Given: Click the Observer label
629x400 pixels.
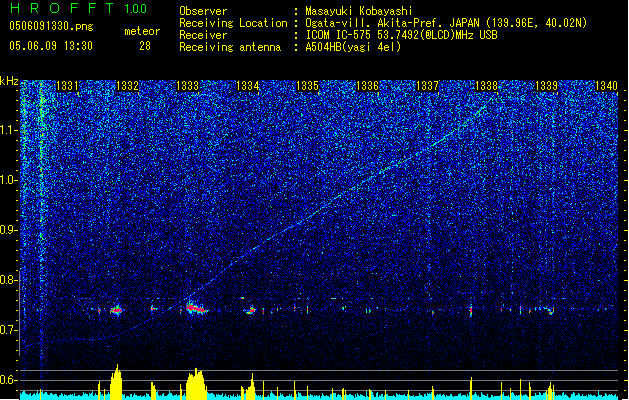Looking at the screenshot, I should [203, 11].
